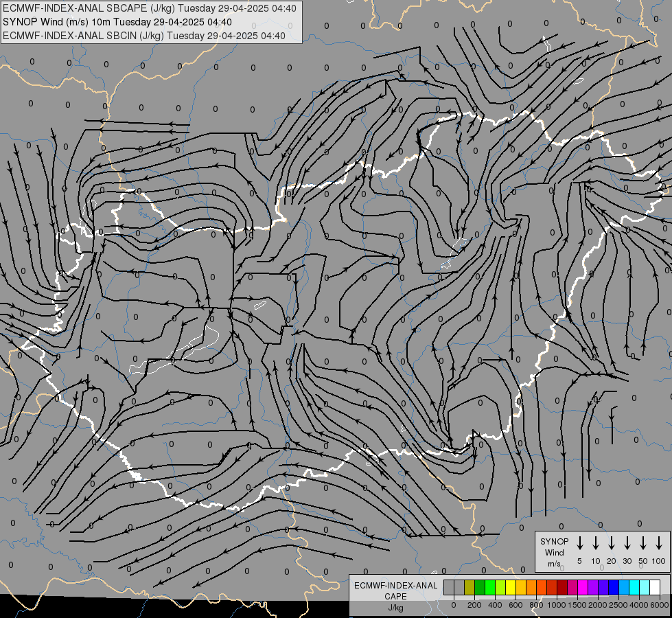Select the dark green CAPE swatch after the 200 tick
Screen dimensions: 672x618
click(480, 588)
